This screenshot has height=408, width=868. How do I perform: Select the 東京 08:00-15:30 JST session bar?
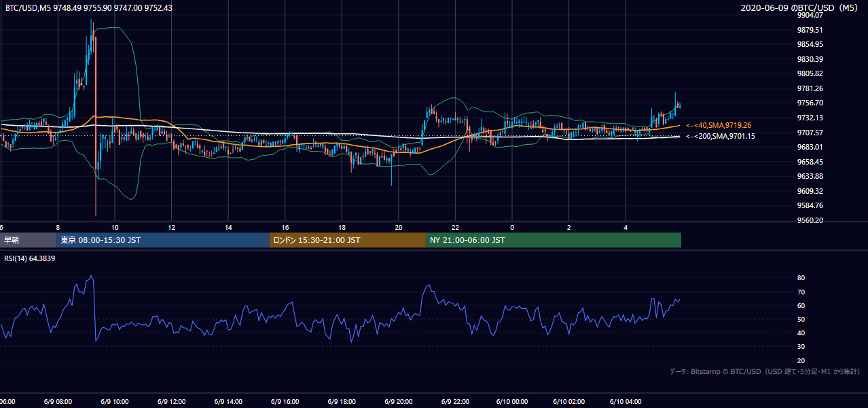pyautogui.click(x=163, y=240)
